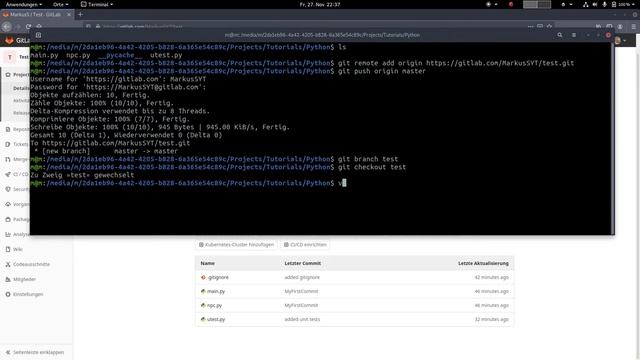
Task: Close the GitLab browser tab
Action: pos(69,14)
